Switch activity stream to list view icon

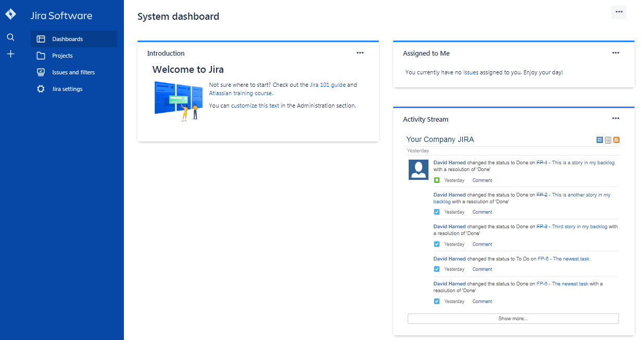608,140
